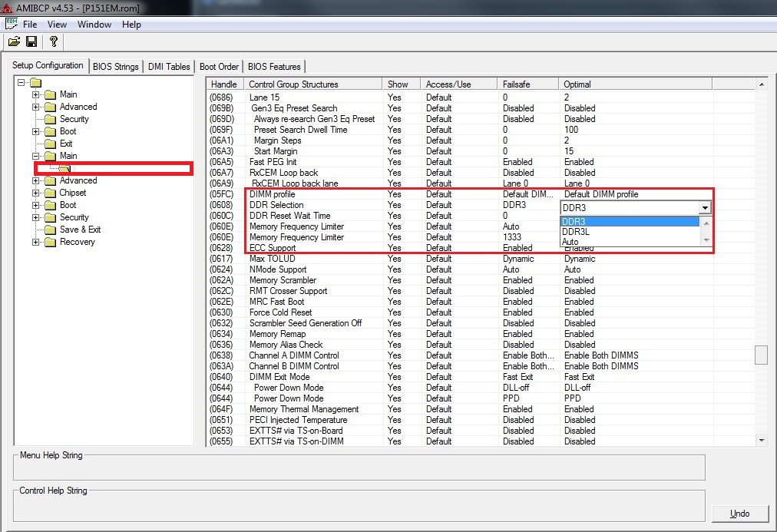
Task: Click the ROM document icon in menu bar
Action: point(12,24)
